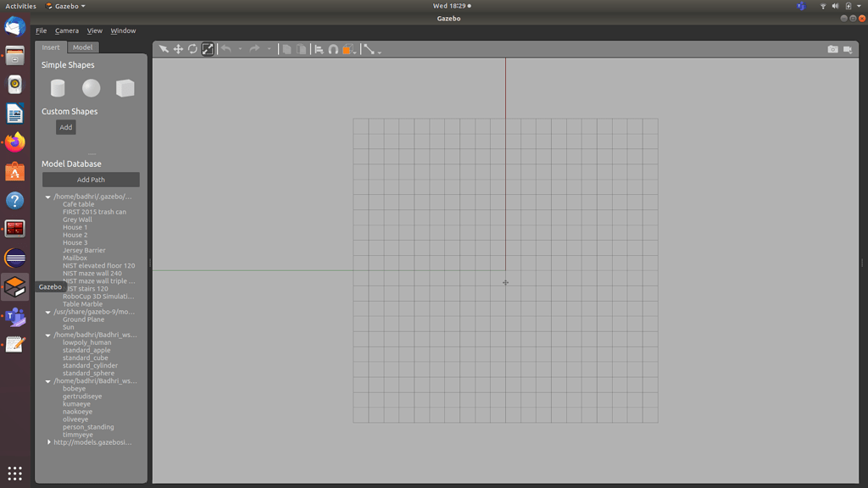Insert the sphere simple shape
868x488 pixels.
click(91, 87)
